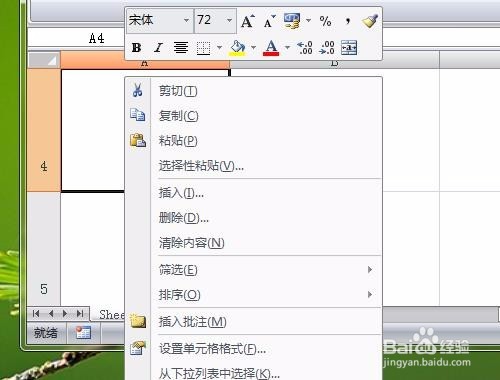Screen dimensions: 500x380
Task: Merge and center cells icon
Action: [349, 48]
